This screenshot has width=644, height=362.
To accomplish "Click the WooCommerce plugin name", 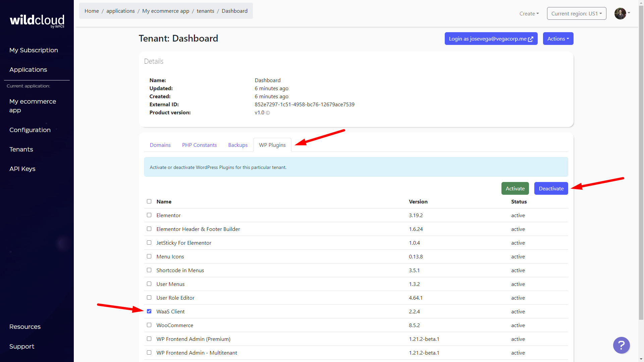I will (x=175, y=325).
